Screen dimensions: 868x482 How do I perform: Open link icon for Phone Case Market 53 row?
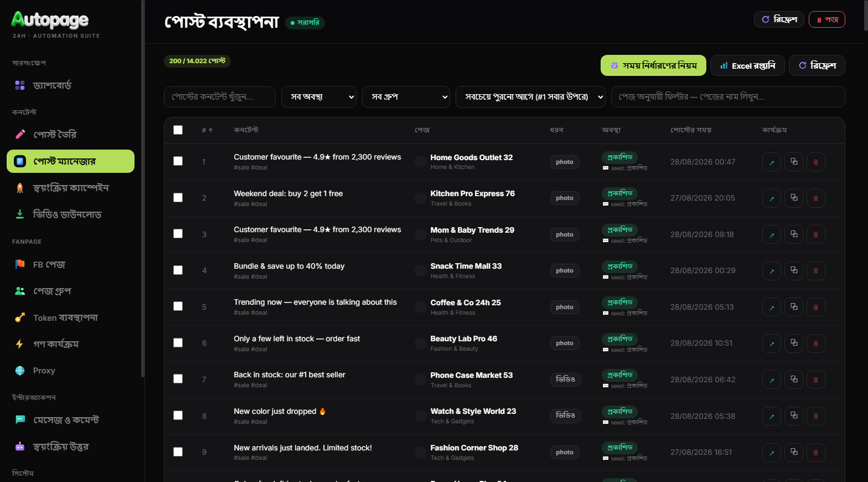[772, 380]
